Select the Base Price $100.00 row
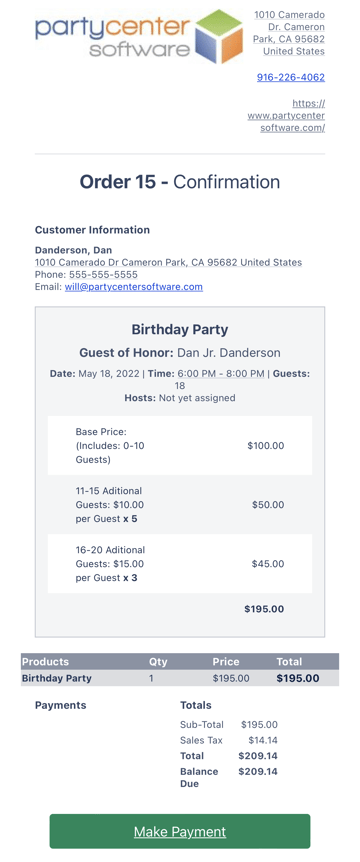This screenshot has height=862, width=360. click(180, 446)
